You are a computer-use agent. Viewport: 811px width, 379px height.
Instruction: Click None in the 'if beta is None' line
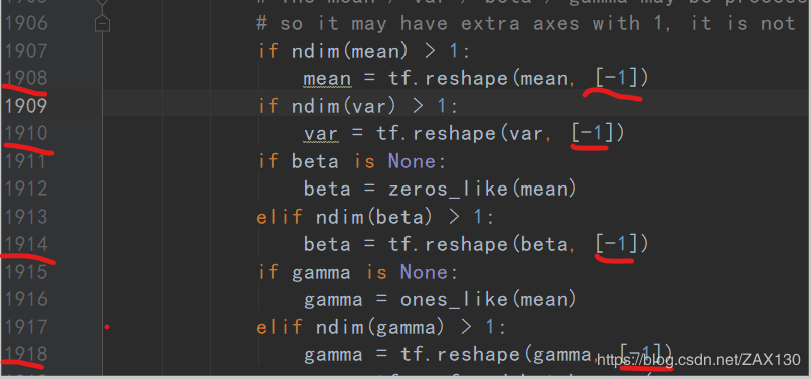click(x=412, y=161)
